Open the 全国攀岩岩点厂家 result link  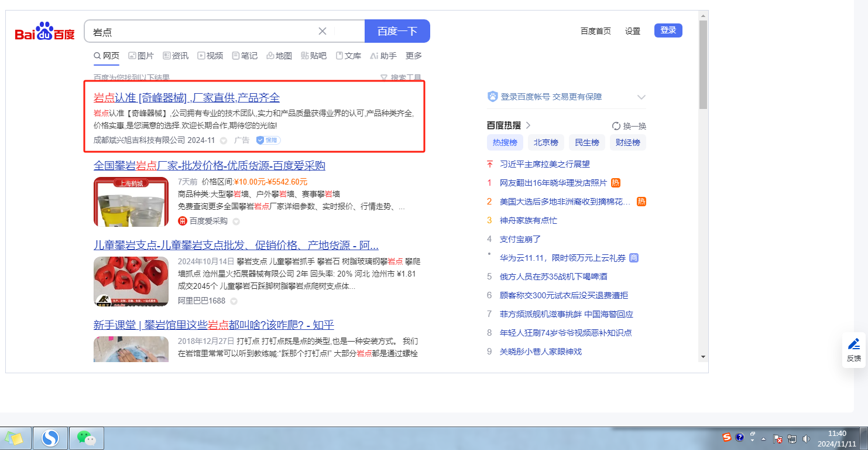(x=209, y=165)
